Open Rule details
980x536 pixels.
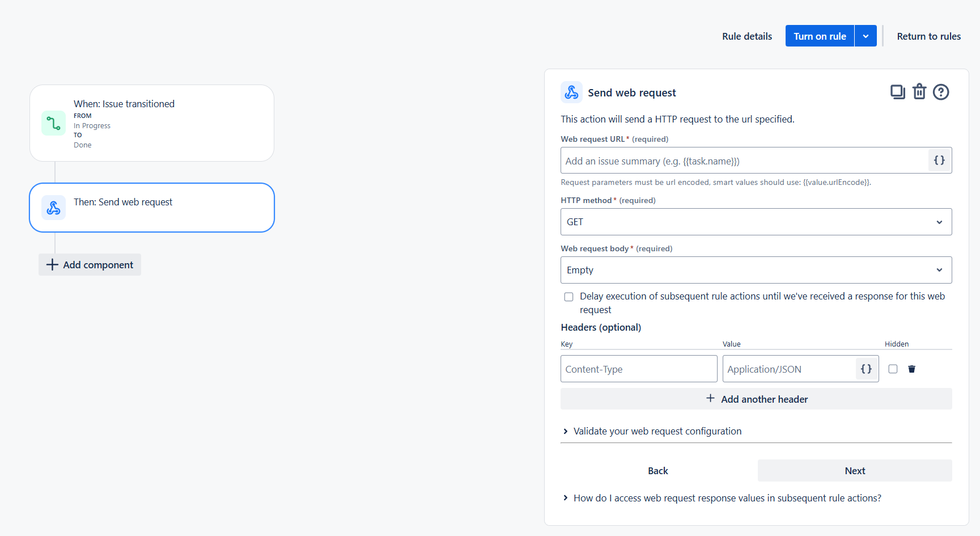pos(746,36)
